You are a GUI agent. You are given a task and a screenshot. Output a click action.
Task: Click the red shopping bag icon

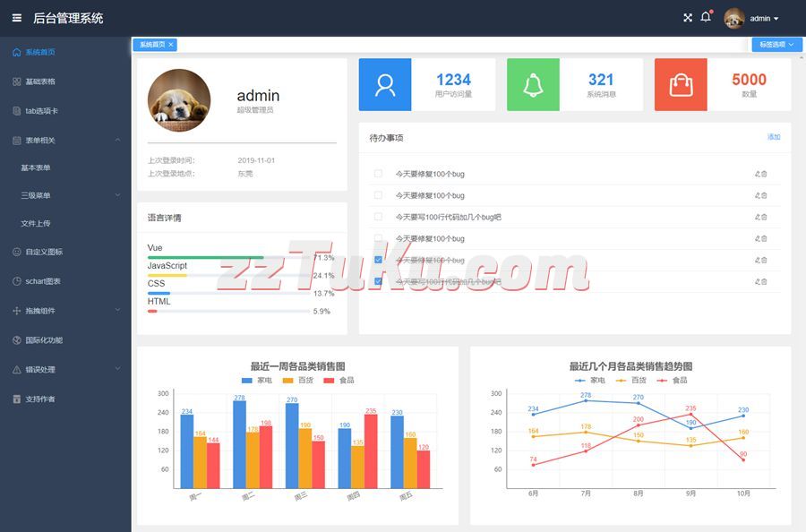coord(681,84)
